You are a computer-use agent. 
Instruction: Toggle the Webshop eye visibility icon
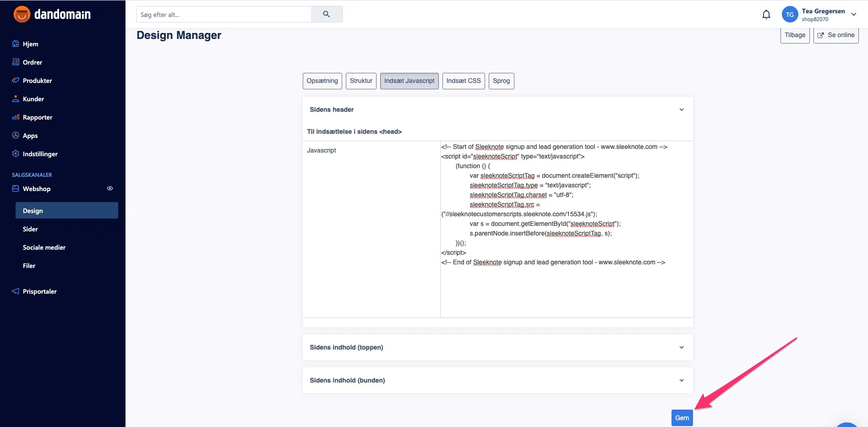click(x=110, y=188)
